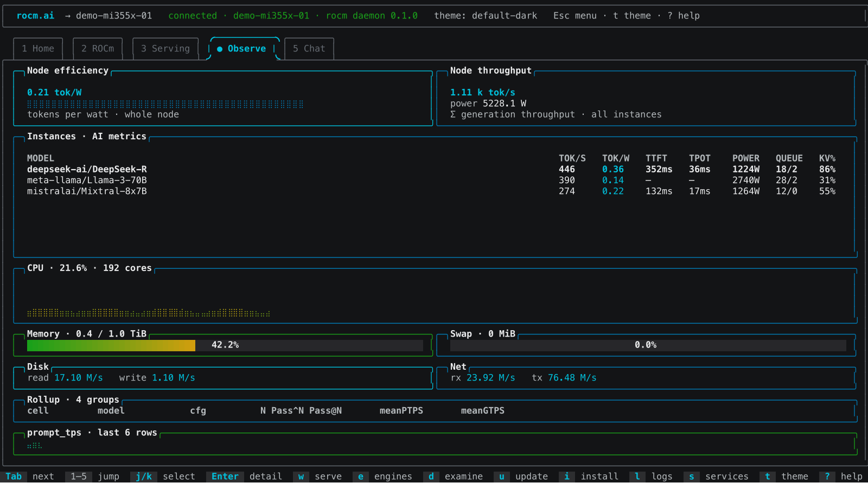Click the 'CPU · 21.6% · 192 cores' title
The height and width of the screenshot is (483, 868).
(x=90, y=268)
